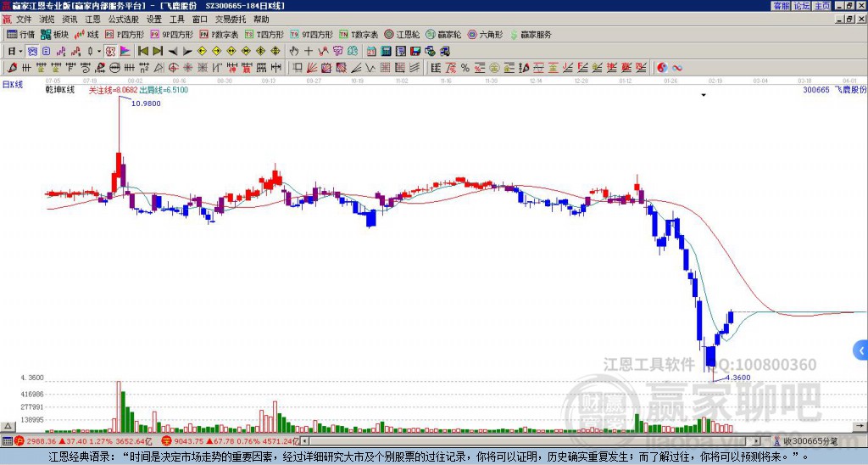Expand the candlestick style dropdown arrow

click(98, 52)
